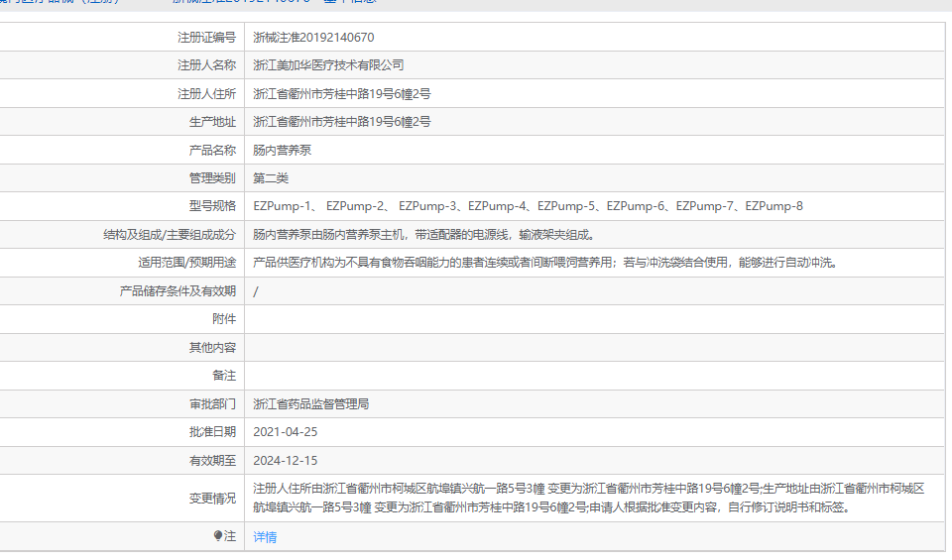Open the 详情 details link

tap(265, 537)
